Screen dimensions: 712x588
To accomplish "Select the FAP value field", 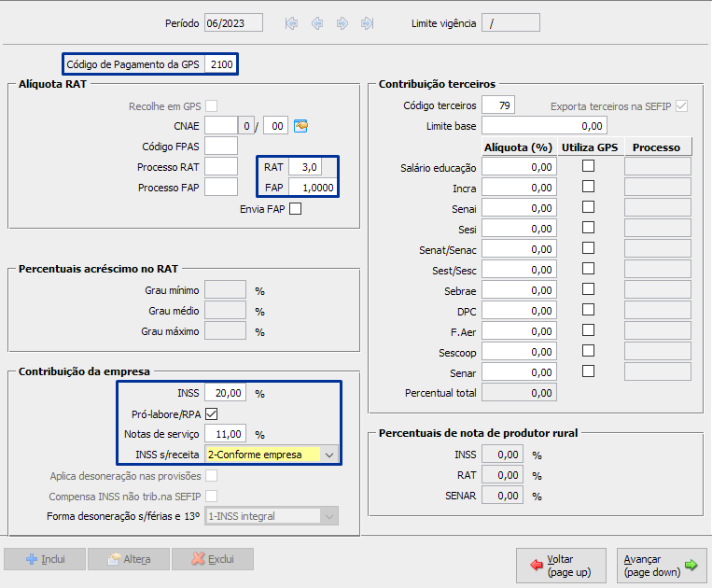I will click(312, 188).
